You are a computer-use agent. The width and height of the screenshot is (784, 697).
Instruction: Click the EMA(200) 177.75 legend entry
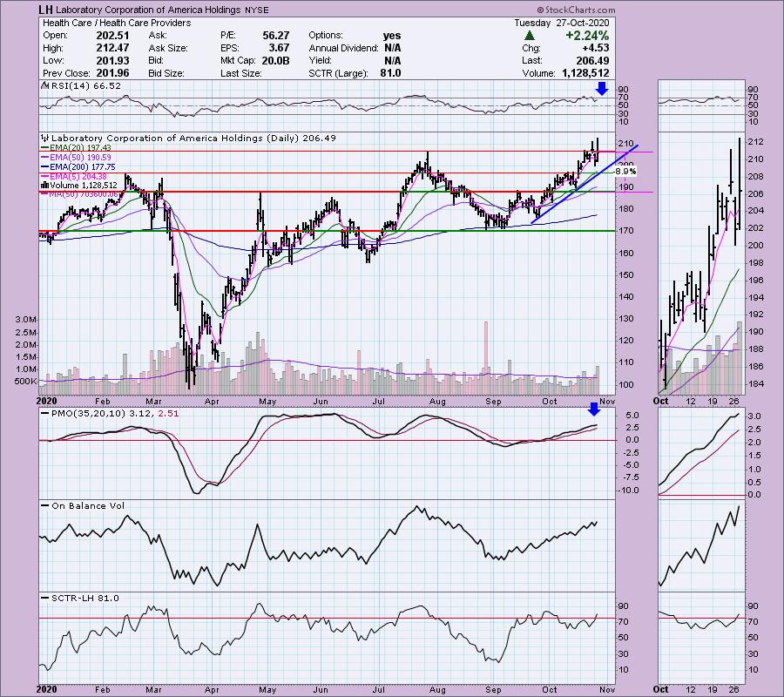83,167
